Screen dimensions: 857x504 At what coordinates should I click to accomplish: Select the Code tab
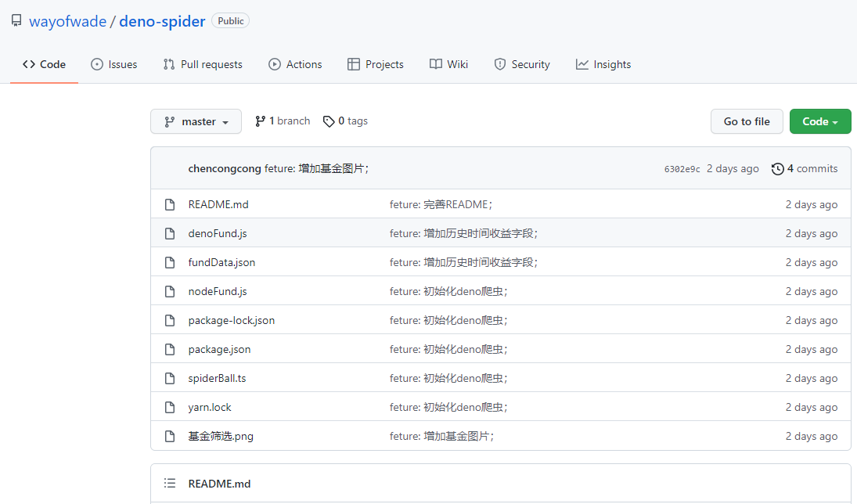[45, 64]
